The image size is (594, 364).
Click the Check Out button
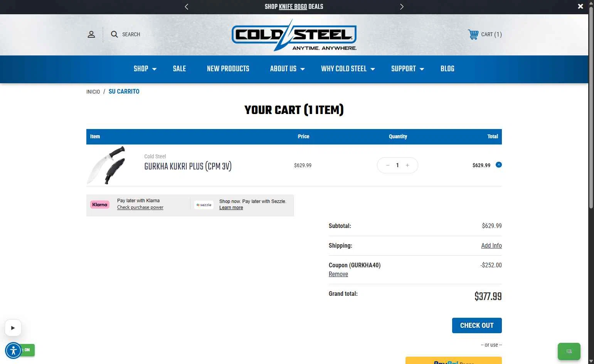click(x=477, y=325)
